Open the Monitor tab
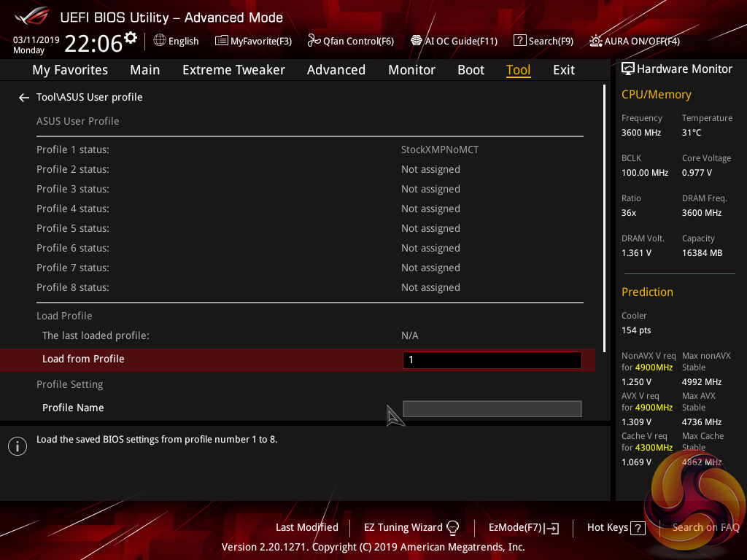The width and height of the screenshot is (747, 560). [411, 70]
